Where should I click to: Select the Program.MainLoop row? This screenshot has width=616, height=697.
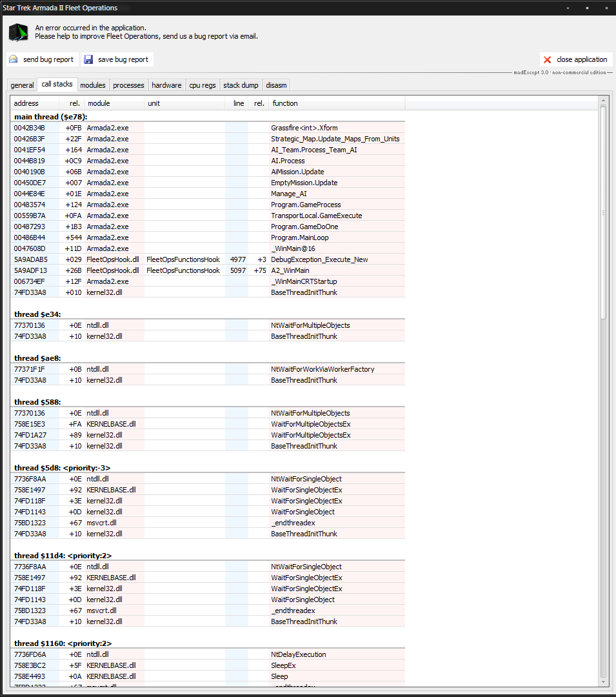(208, 237)
